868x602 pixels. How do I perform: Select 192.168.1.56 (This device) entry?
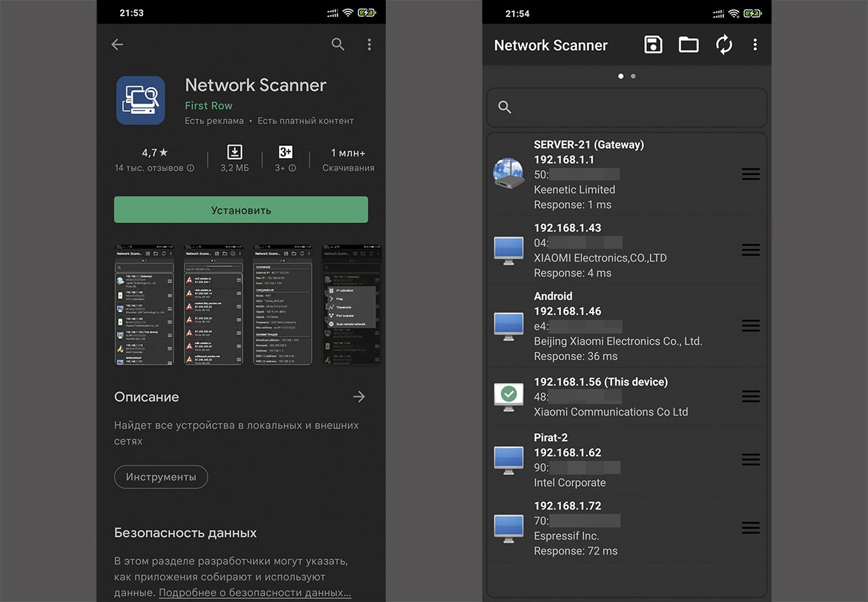[x=601, y=382]
